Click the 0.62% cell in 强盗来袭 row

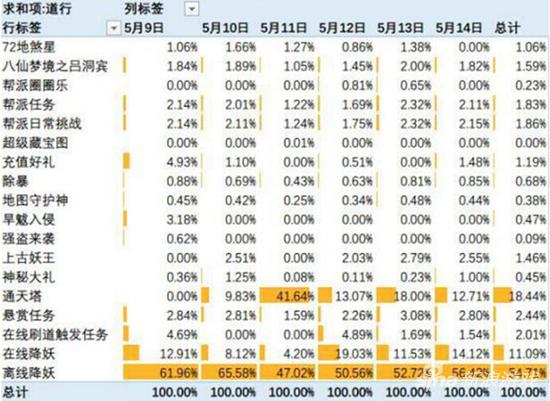[x=182, y=239]
